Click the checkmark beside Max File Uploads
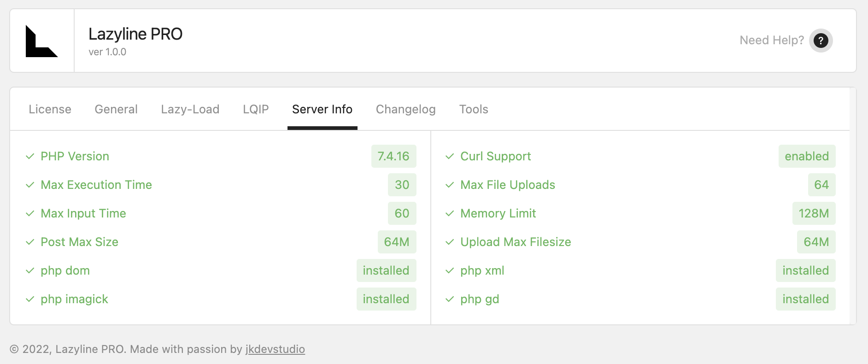868x364 pixels. (x=449, y=185)
